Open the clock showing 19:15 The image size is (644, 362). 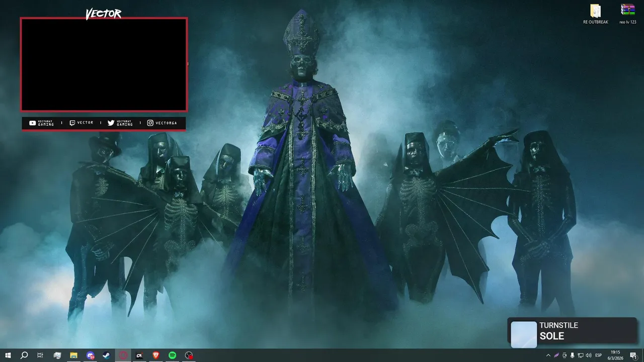(x=616, y=355)
